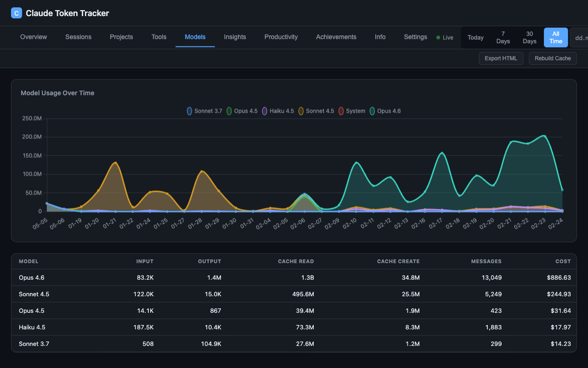The width and height of the screenshot is (588, 368).
Task: Click the OUTPUT column header
Action: [x=209, y=261]
